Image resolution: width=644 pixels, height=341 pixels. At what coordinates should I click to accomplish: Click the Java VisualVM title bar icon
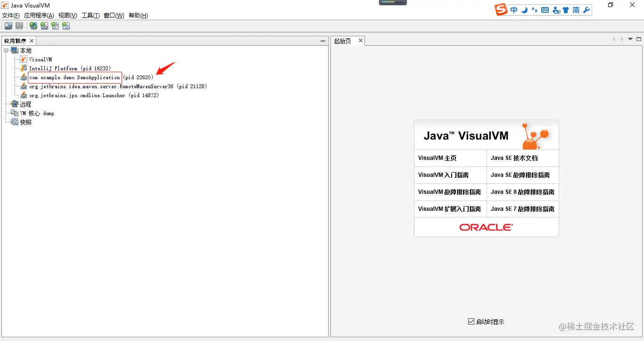5,5
